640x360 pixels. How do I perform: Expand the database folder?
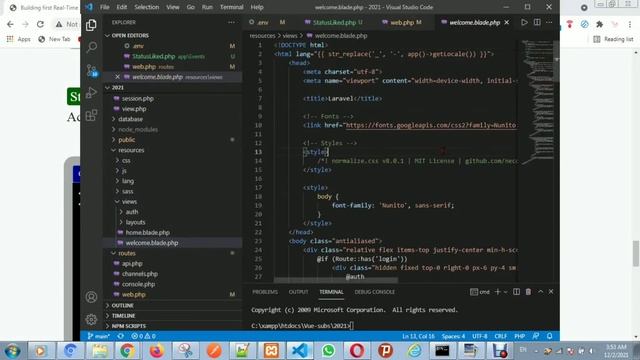pos(131,119)
